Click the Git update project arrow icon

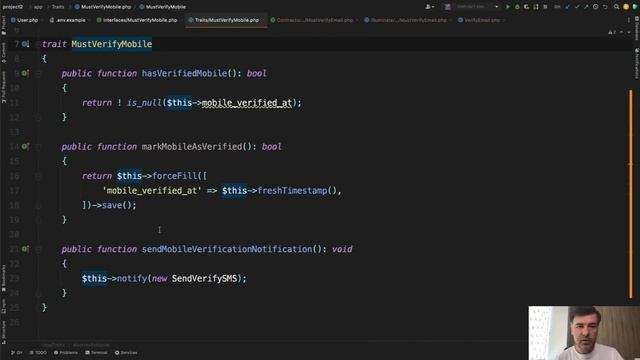(567, 7)
